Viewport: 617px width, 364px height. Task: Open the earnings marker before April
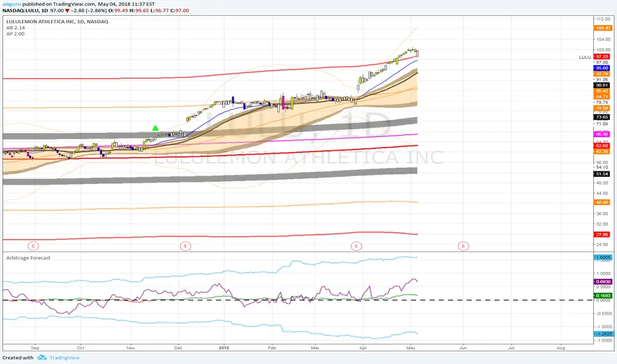356,246
